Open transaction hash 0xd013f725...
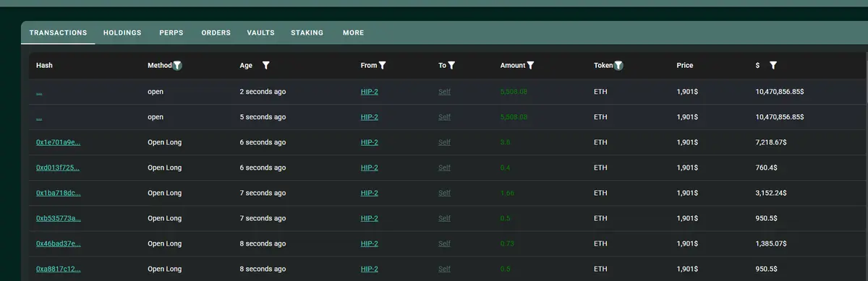Screen dimensions: 868x281 58,168
